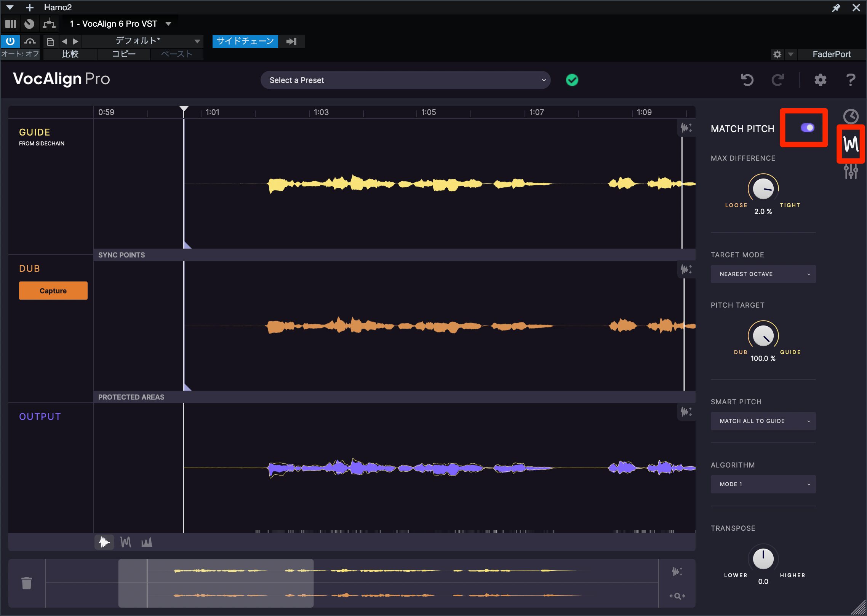Click the Output track waveform zoom icon
The width and height of the screenshot is (867, 616).
point(686,412)
